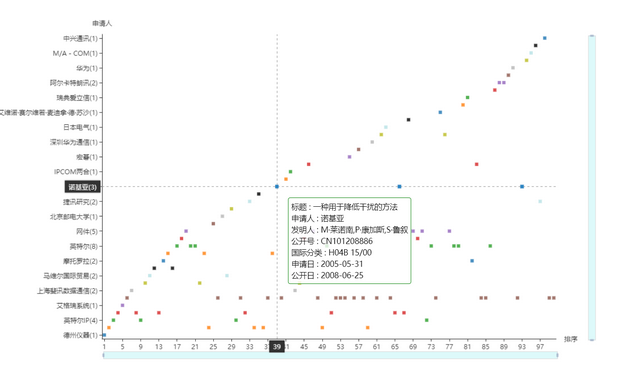
Task: Click the 网件(5) applicant label
Action: click(87, 231)
